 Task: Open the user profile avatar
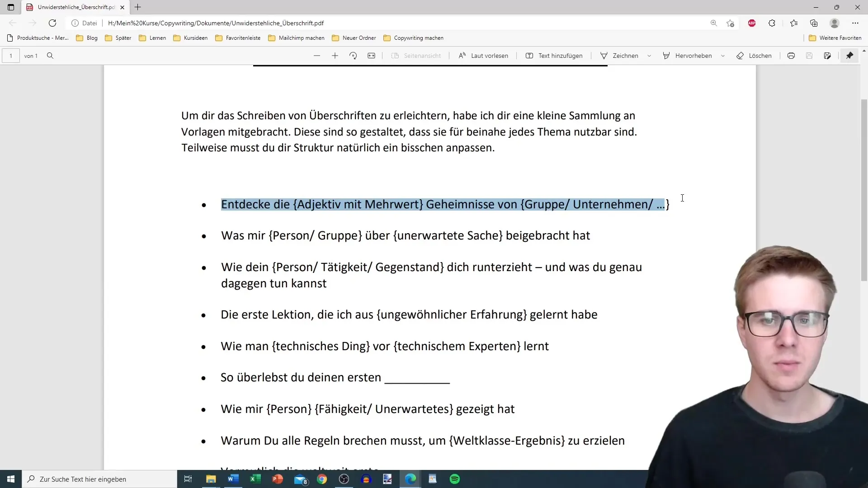(x=835, y=23)
